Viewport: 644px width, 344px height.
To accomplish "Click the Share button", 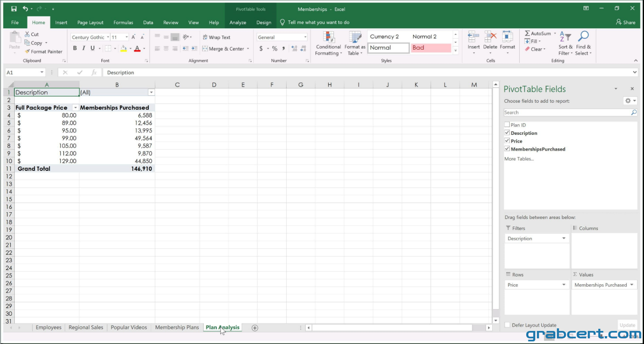I will click(626, 22).
